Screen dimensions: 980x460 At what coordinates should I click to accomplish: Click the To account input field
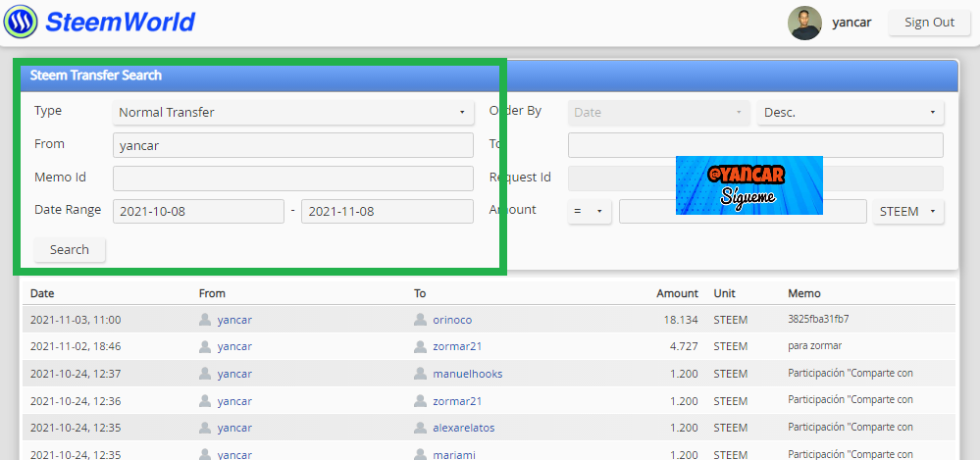coord(755,145)
